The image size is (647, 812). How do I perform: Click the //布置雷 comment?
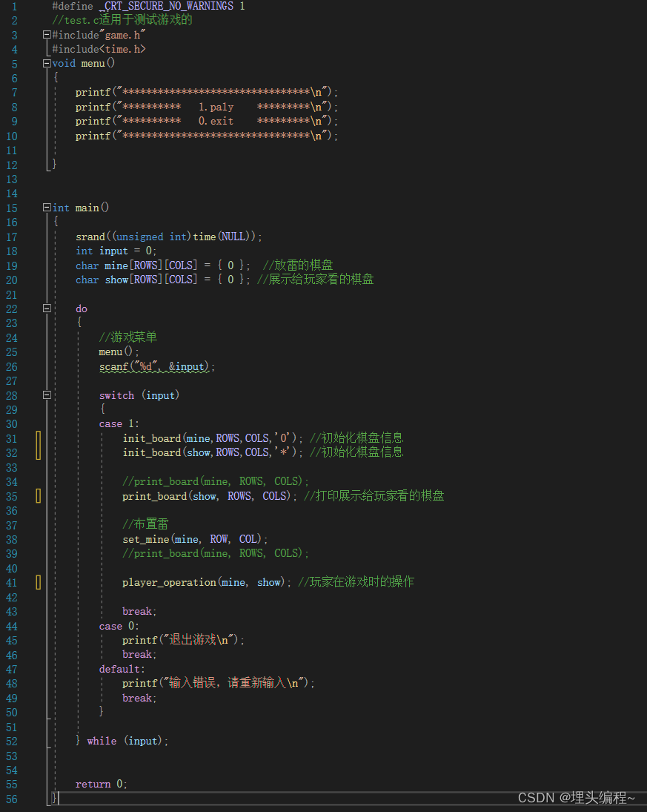pyautogui.click(x=145, y=524)
